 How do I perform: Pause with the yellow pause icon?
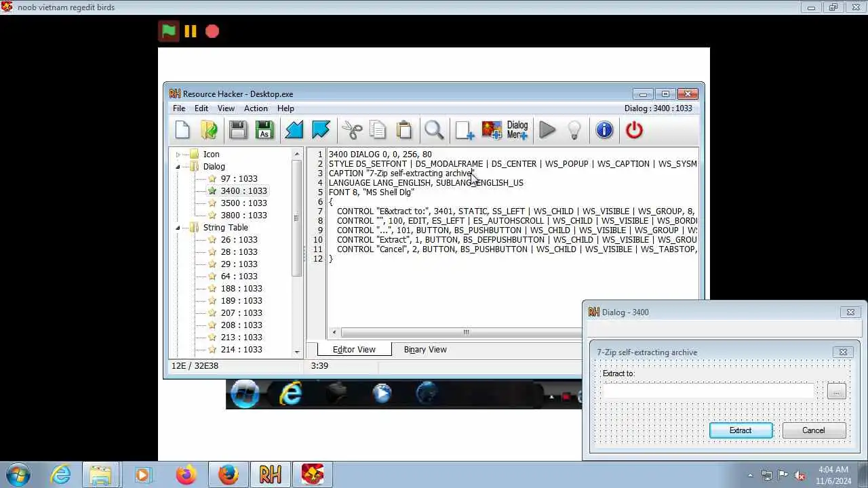(x=191, y=31)
